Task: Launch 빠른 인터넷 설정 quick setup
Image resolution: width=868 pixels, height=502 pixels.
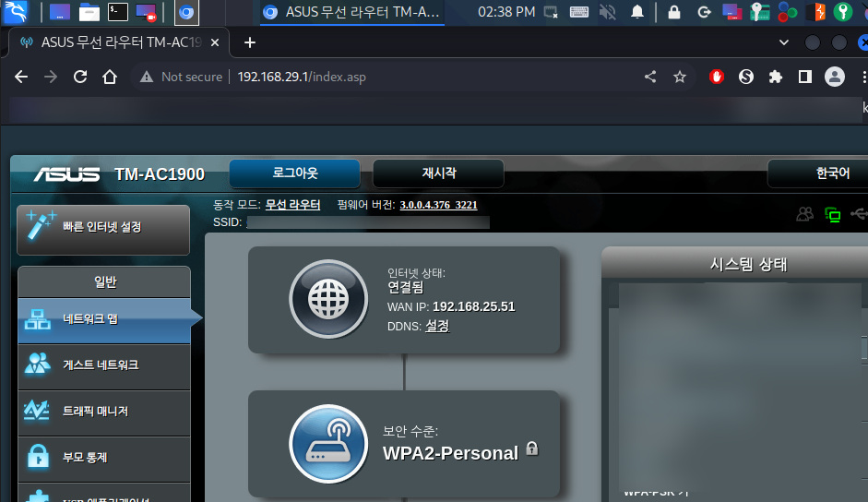Action: tap(103, 230)
